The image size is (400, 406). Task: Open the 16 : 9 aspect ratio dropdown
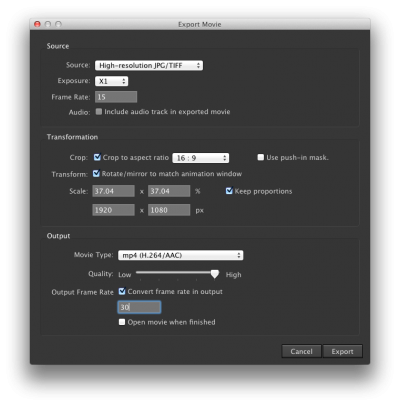click(200, 158)
